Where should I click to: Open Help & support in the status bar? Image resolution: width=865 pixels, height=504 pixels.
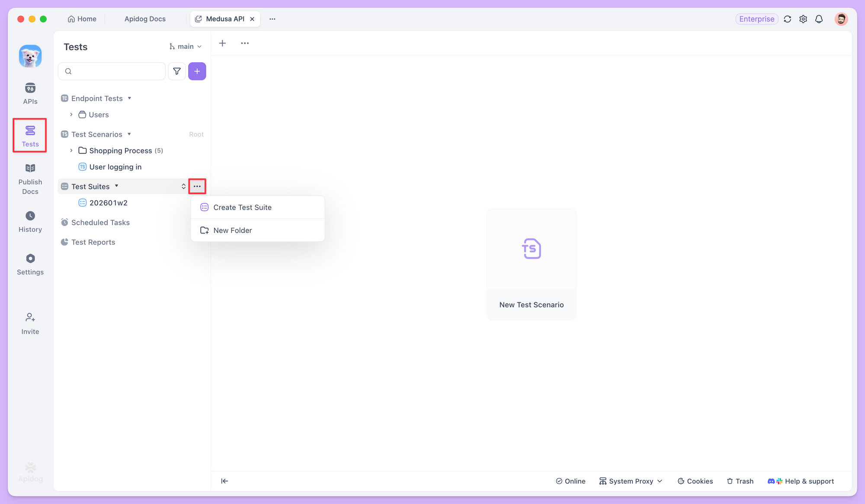pyautogui.click(x=806, y=481)
